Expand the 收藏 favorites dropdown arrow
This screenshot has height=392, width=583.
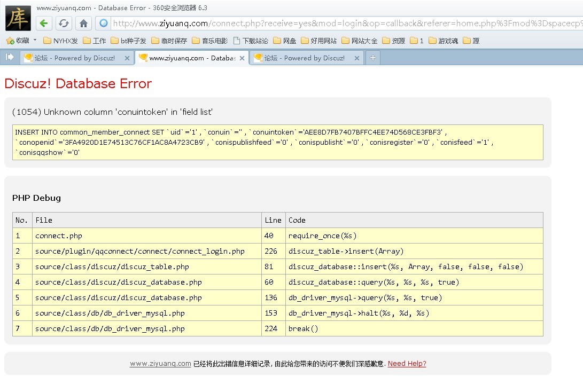coord(35,41)
